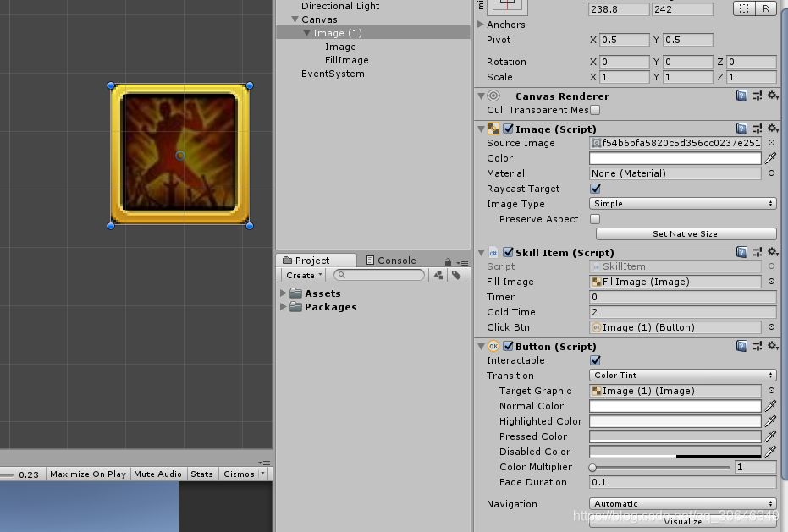Click the Project search by label icon
This screenshot has height=532, width=788.
[x=456, y=275]
